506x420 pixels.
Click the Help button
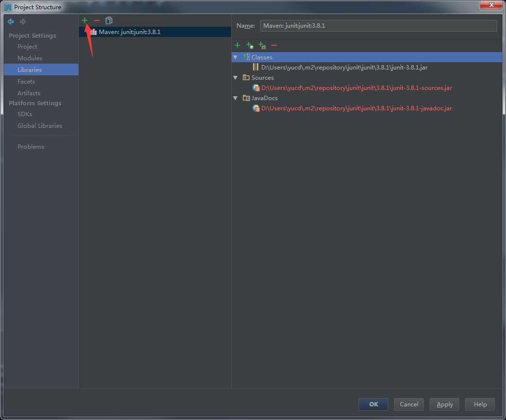tap(480, 404)
